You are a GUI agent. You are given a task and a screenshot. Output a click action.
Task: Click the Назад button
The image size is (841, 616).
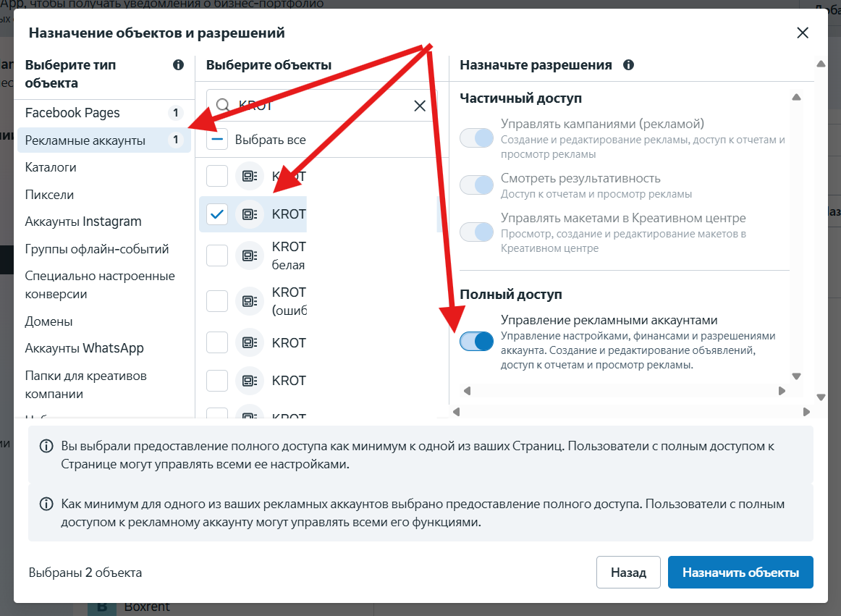tap(628, 573)
